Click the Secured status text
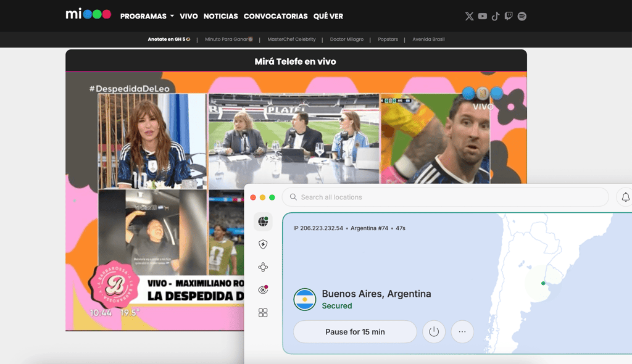The image size is (632, 364). pyautogui.click(x=337, y=305)
